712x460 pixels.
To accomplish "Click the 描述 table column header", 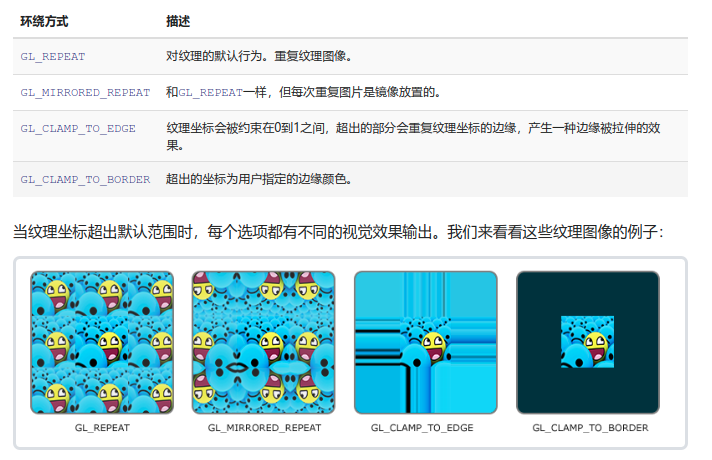I will point(178,21).
